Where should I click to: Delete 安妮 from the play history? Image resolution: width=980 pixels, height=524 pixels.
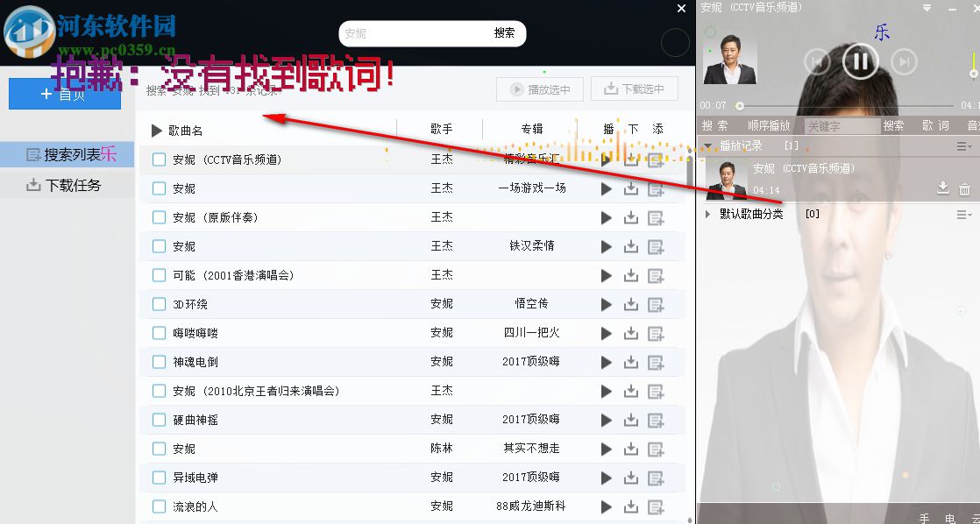point(964,188)
